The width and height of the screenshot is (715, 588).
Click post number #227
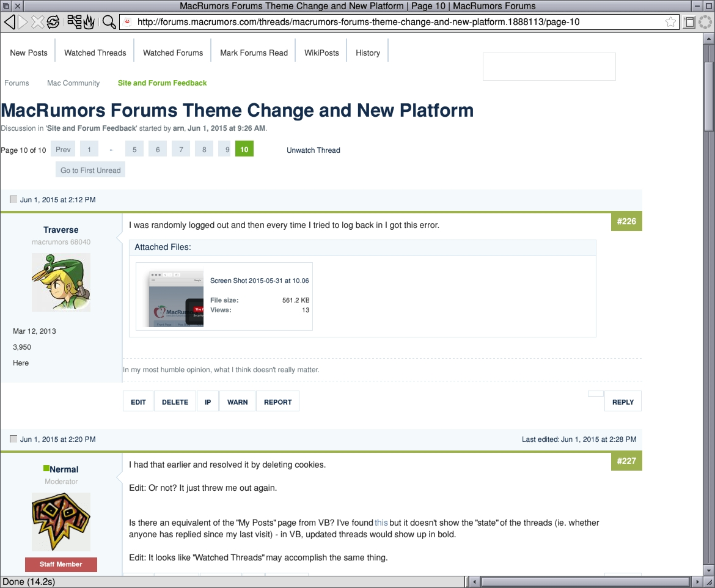point(626,461)
